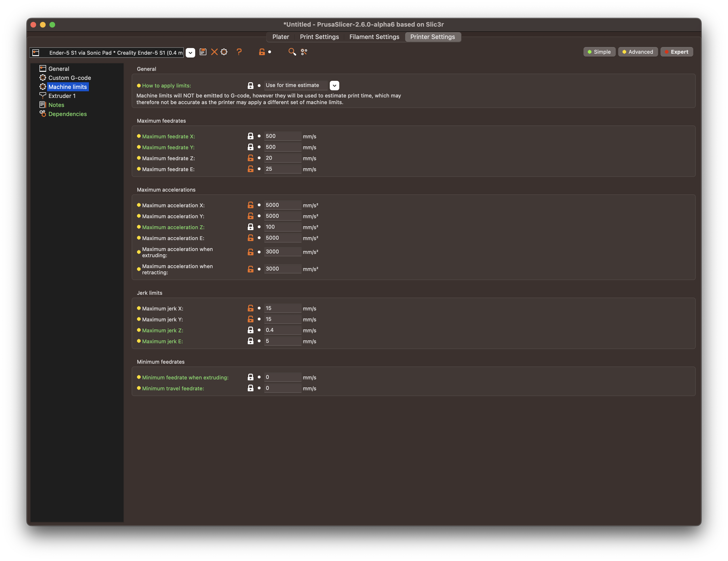Open the Print Settings tab
Screen dimensions: 728x561
pos(319,37)
